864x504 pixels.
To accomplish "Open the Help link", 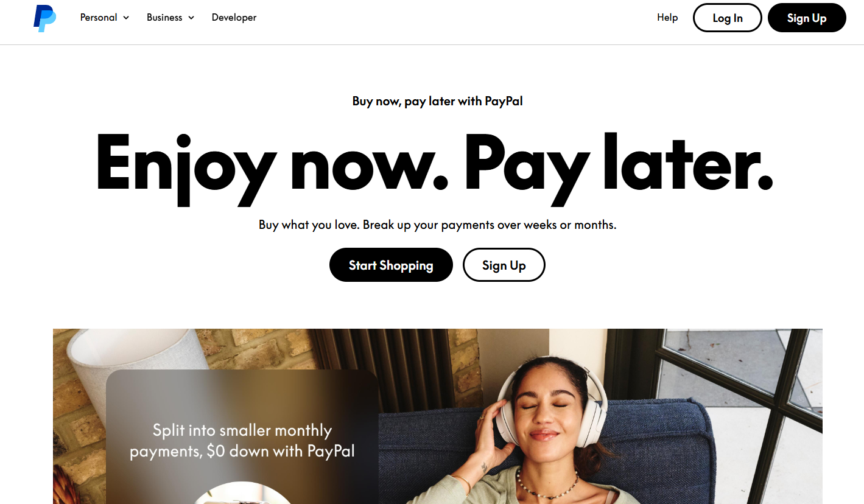I will coord(667,18).
